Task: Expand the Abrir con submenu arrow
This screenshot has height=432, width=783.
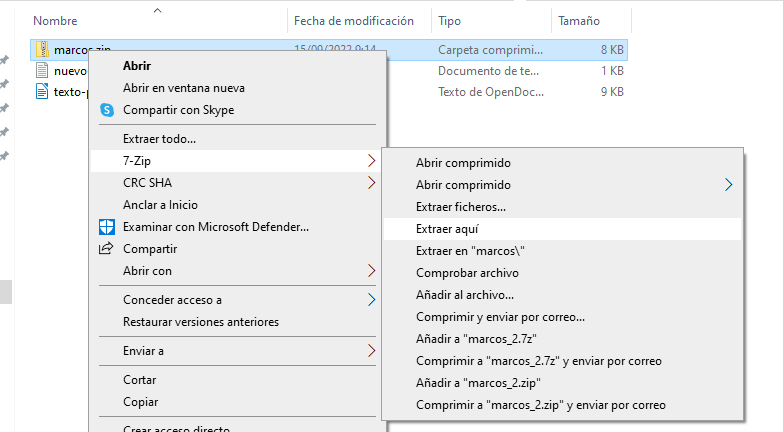Action: pos(372,271)
